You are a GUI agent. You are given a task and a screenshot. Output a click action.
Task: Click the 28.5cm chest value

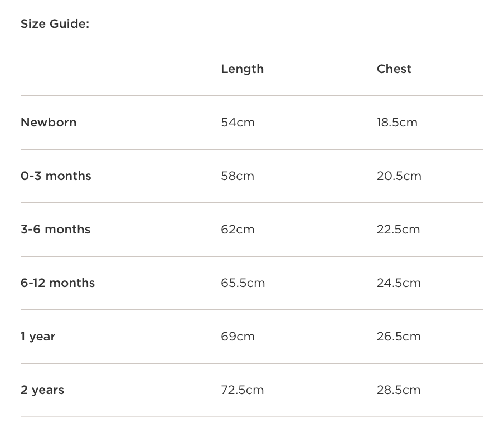(x=398, y=390)
